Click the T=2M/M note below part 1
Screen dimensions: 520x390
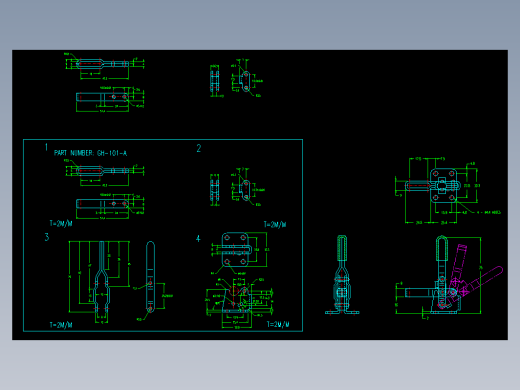61,223
